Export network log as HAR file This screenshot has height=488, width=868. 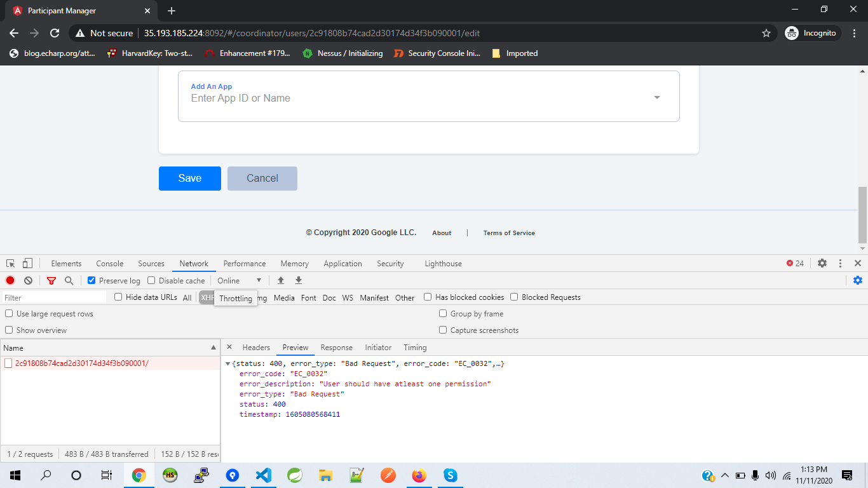point(298,280)
